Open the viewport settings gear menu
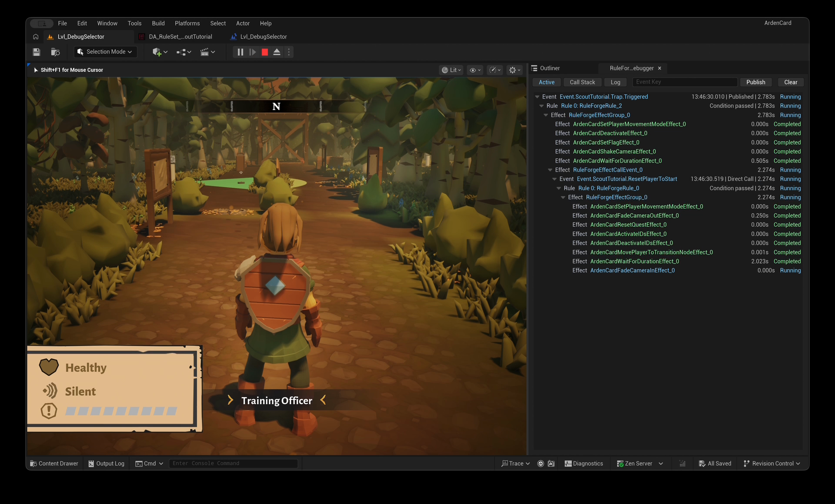 click(514, 70)
